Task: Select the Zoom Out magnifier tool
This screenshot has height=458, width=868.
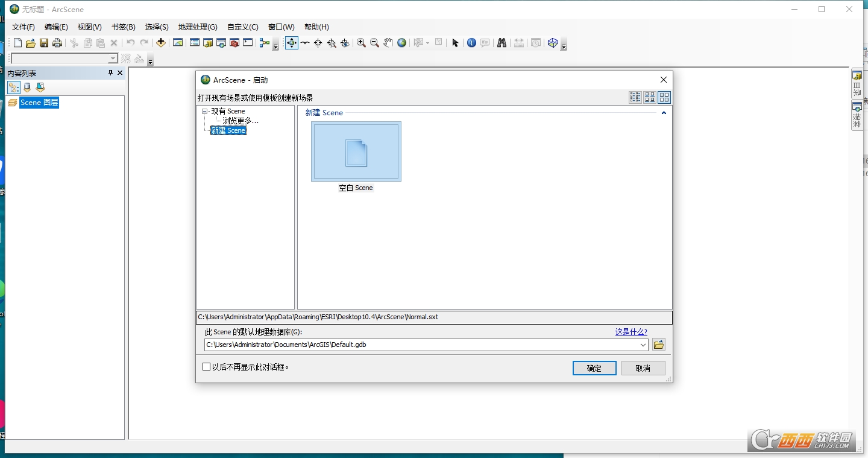Action: click(374, 43)
